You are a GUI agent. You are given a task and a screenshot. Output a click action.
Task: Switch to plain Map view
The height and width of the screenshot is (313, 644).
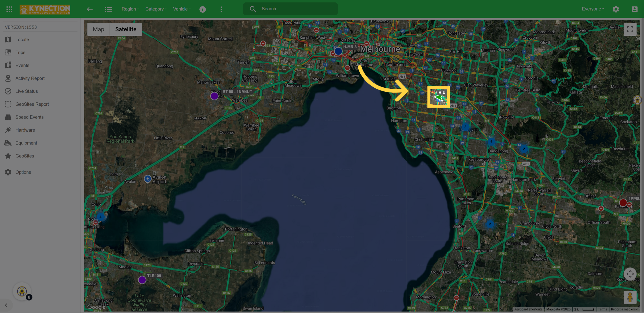(x=98, y=29)
